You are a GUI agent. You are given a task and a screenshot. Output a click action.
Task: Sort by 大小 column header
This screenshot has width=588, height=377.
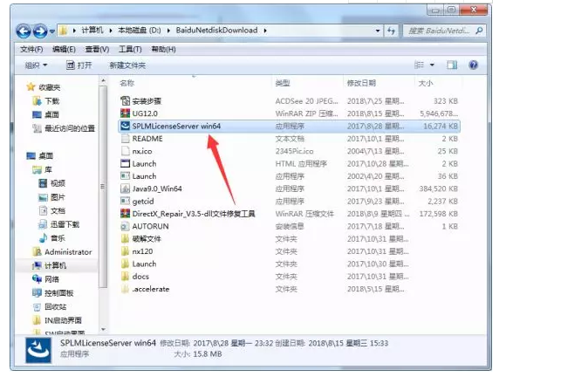[x=426, y=83]
